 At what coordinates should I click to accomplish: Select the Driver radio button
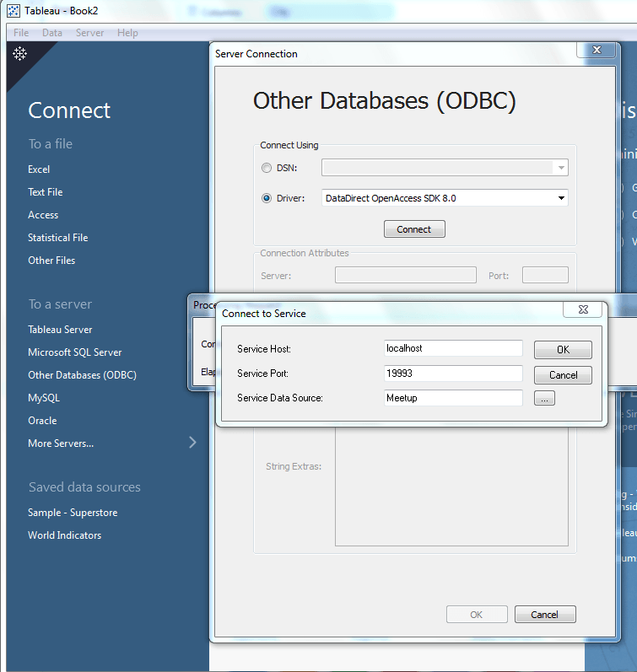(x=267, y=198)
